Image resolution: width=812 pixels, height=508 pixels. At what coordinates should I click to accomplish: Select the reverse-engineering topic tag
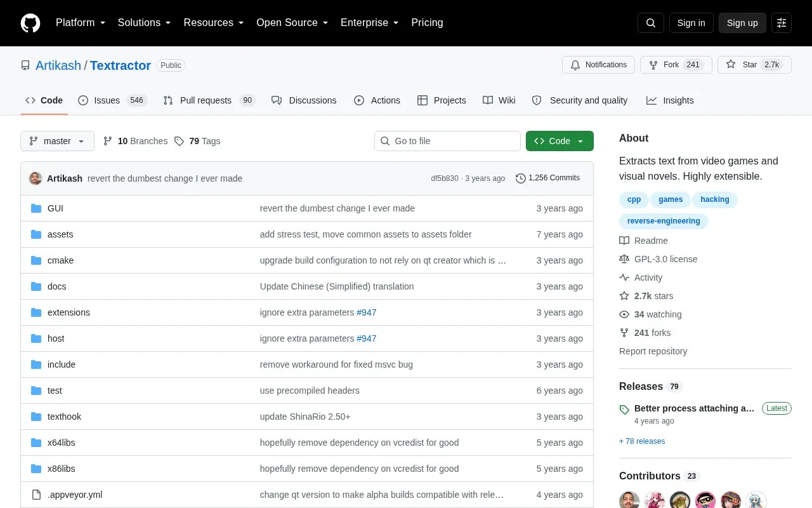point(664,221)
